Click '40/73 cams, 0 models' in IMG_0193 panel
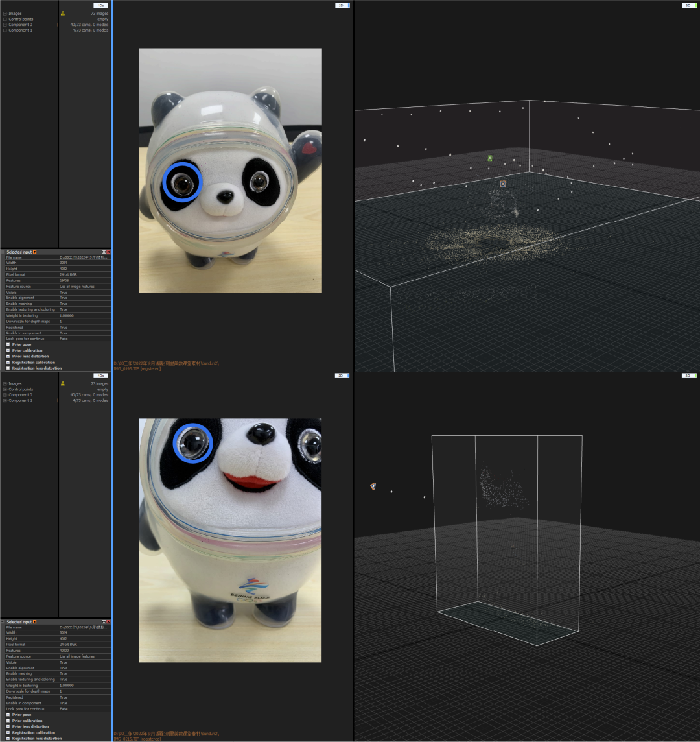700x742 pixels. 89,25
